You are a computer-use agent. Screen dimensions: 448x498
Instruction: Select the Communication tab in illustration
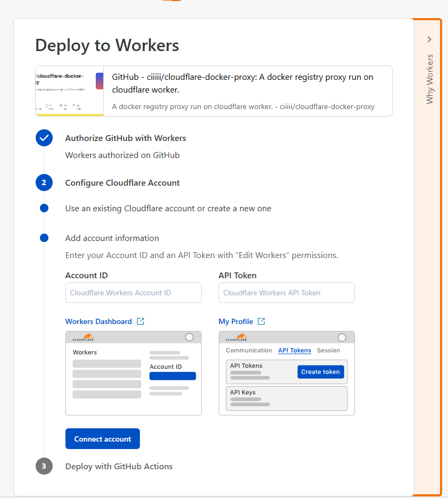(248, 350)
